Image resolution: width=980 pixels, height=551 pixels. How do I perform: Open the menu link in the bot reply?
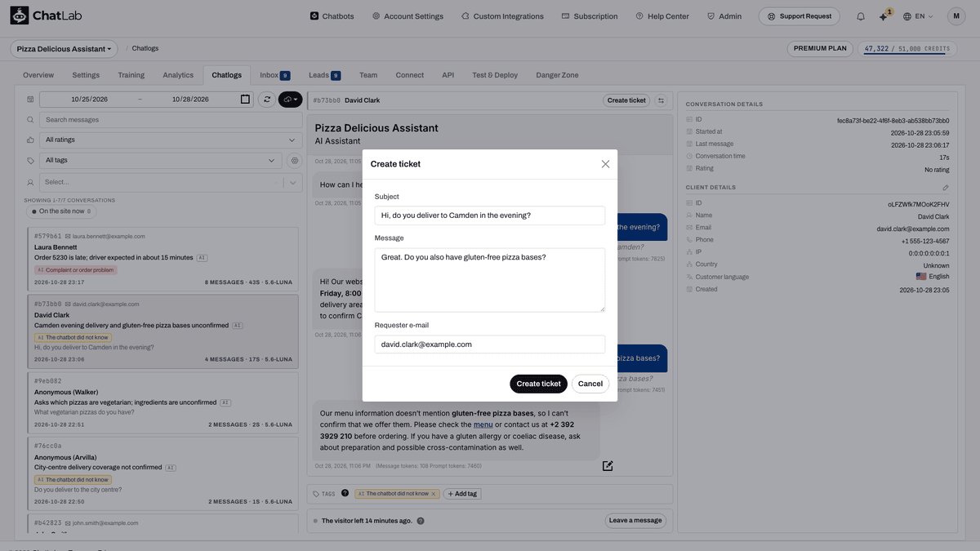pos(483,424)
